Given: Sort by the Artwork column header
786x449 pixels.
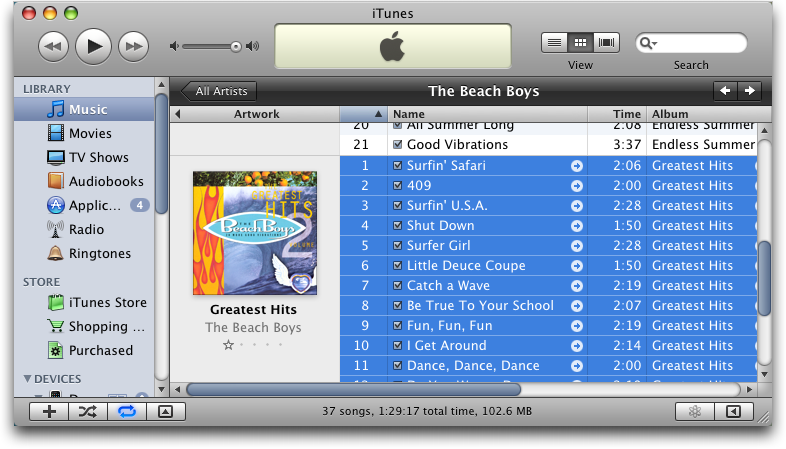Looking at the screenshot, I should tap(256, 114).
